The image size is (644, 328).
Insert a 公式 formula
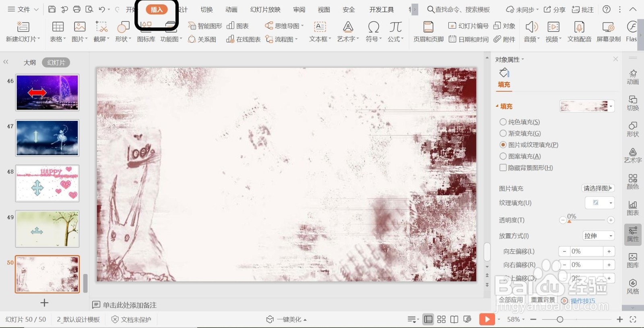click(395, 27)
